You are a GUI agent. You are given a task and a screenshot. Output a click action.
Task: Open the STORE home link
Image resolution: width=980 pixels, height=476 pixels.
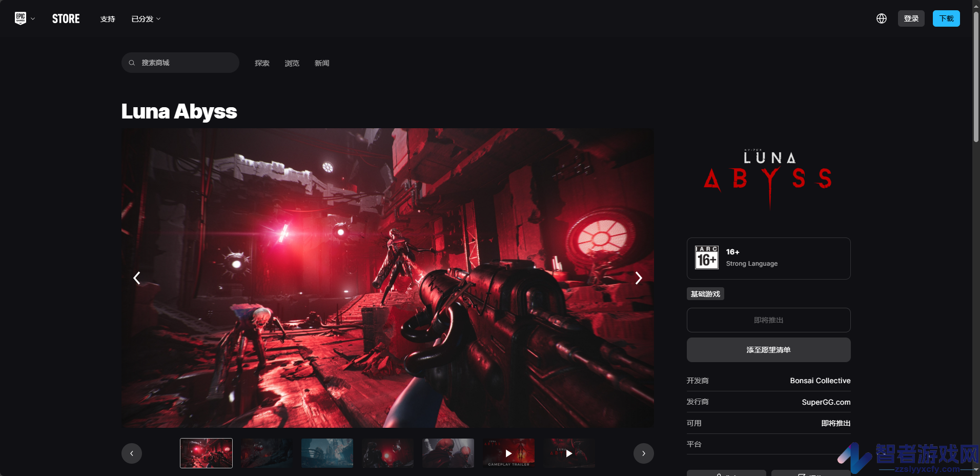pyautogui.click(x=66, y=19)
